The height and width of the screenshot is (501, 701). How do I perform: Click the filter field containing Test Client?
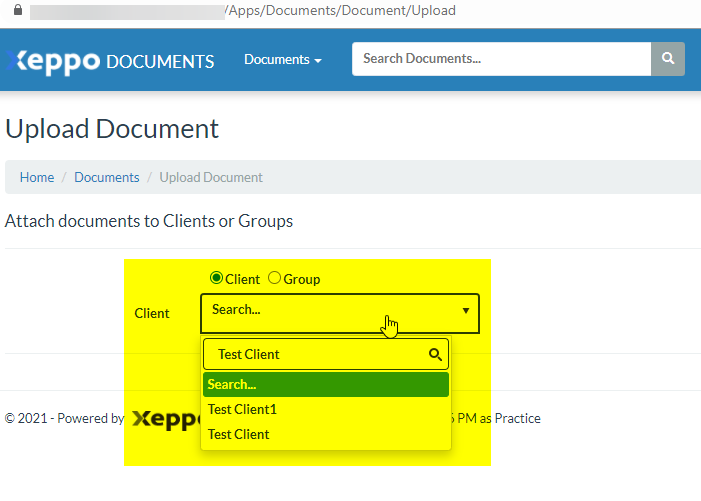pos(315,354)
